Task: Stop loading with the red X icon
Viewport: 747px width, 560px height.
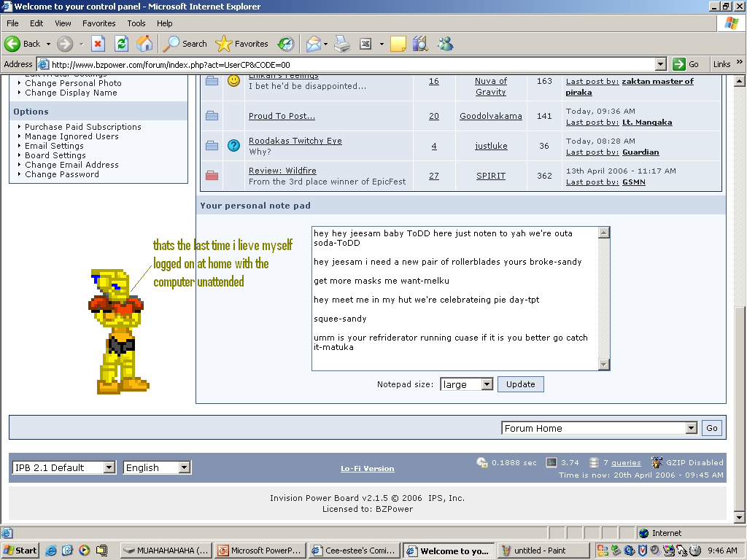Action: click(x=98, y=44)
